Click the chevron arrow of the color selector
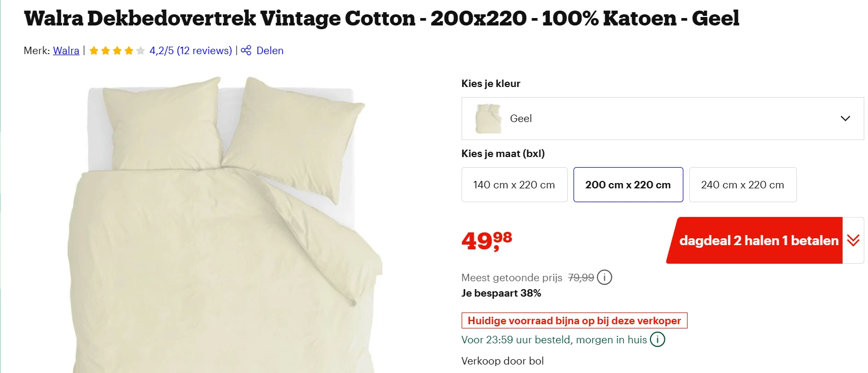This screenshot has height=373, width=868. pyautogui.click(x=845, y=118)
